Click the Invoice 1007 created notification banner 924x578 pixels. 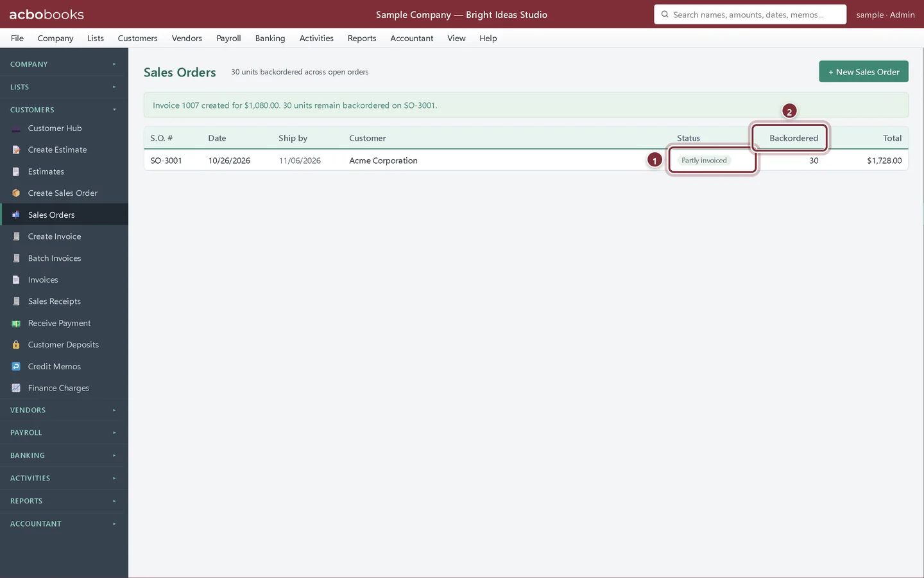pyautogui.click(x=526, y=105)
